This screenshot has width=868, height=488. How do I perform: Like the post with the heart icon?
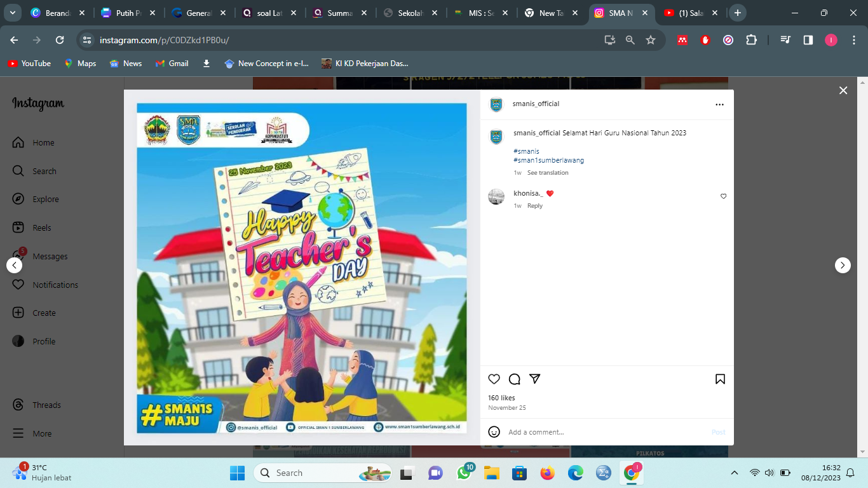pyautogui.click(x=494, y=379)
